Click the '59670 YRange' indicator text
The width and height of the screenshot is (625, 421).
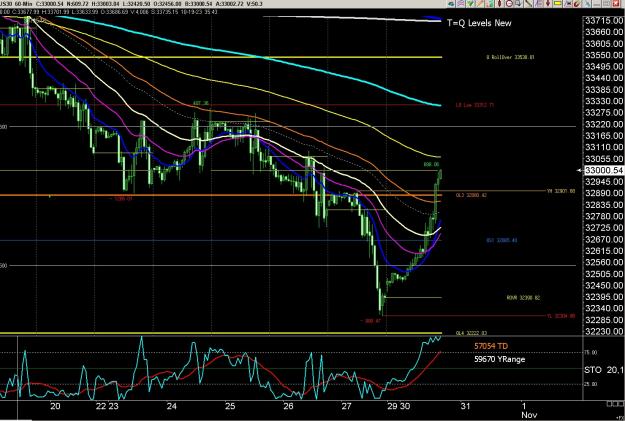coord(499,359)
